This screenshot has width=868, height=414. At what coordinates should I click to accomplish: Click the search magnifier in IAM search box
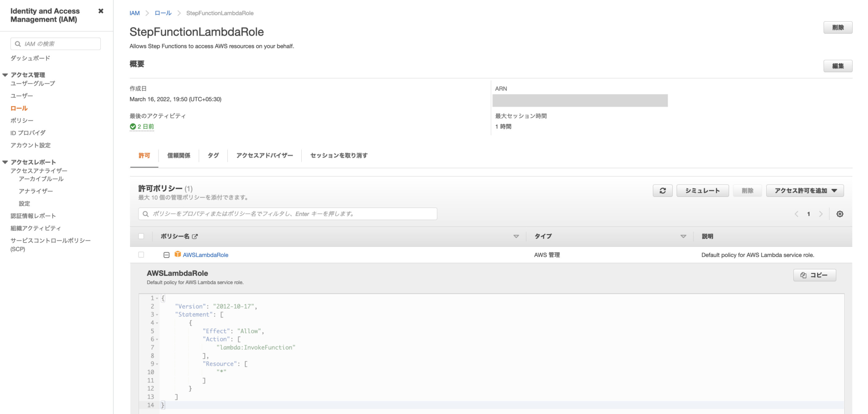point(17,43)
